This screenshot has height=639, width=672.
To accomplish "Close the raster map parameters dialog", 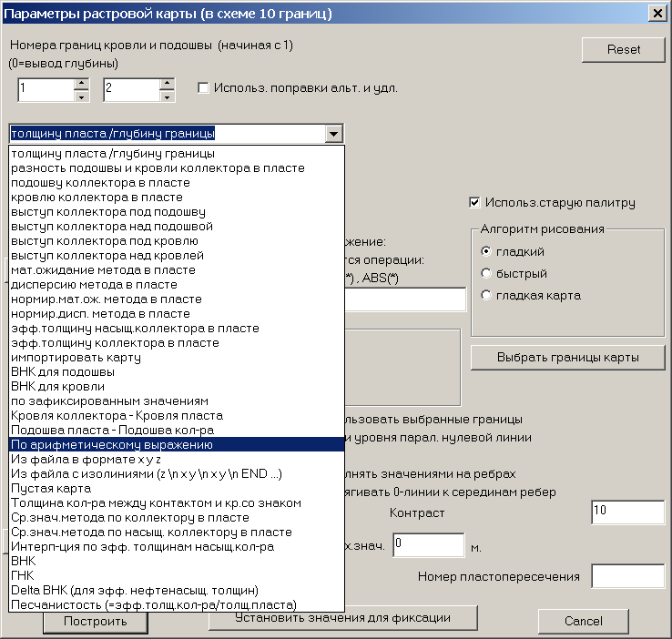I will pos(657,14).
